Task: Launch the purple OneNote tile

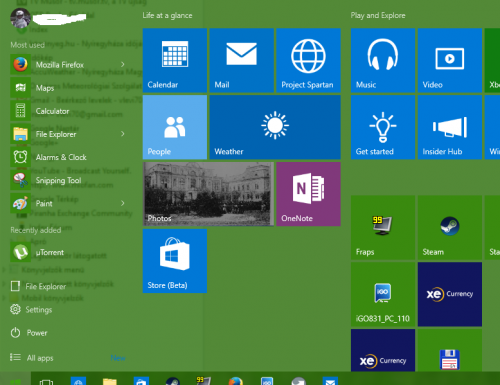Action: pos(308,194)
